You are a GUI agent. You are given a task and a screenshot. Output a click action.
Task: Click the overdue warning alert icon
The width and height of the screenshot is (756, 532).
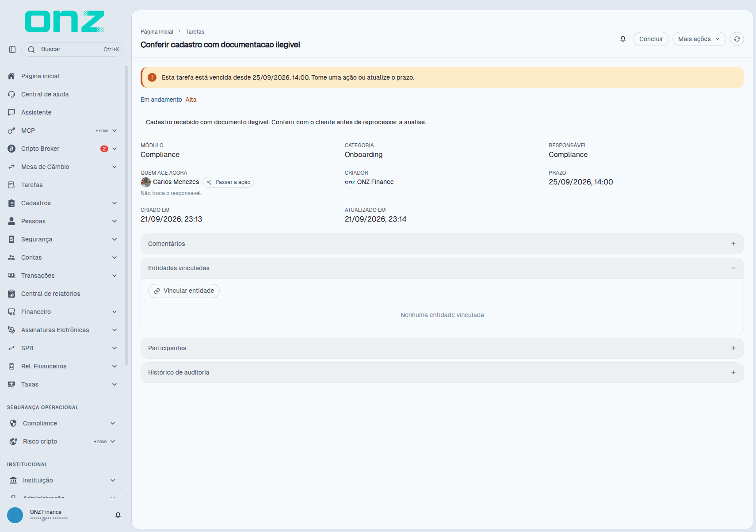coord(152,77)
